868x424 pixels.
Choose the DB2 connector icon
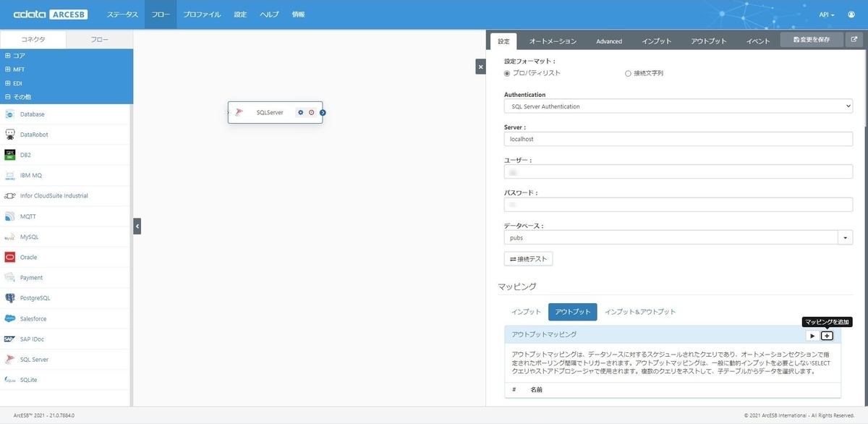[10, 155]
